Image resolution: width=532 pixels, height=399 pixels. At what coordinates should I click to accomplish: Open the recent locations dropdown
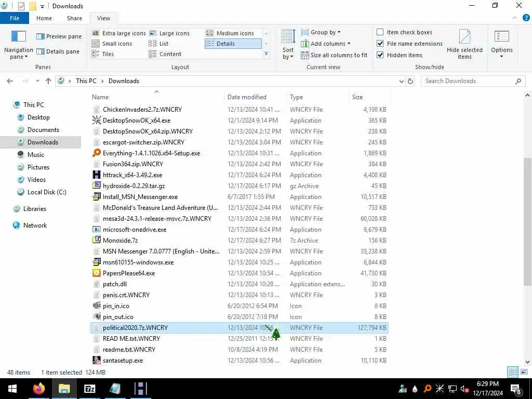(37, 81)
